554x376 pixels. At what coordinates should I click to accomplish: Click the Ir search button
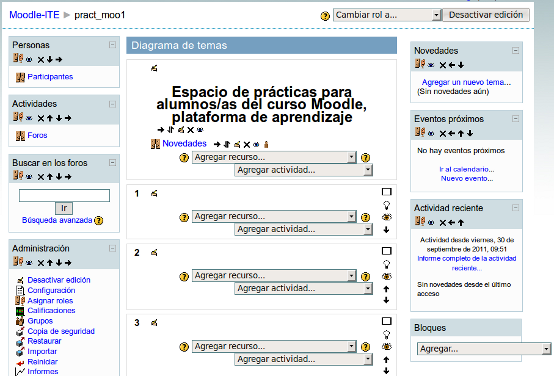tap(64, 208)
